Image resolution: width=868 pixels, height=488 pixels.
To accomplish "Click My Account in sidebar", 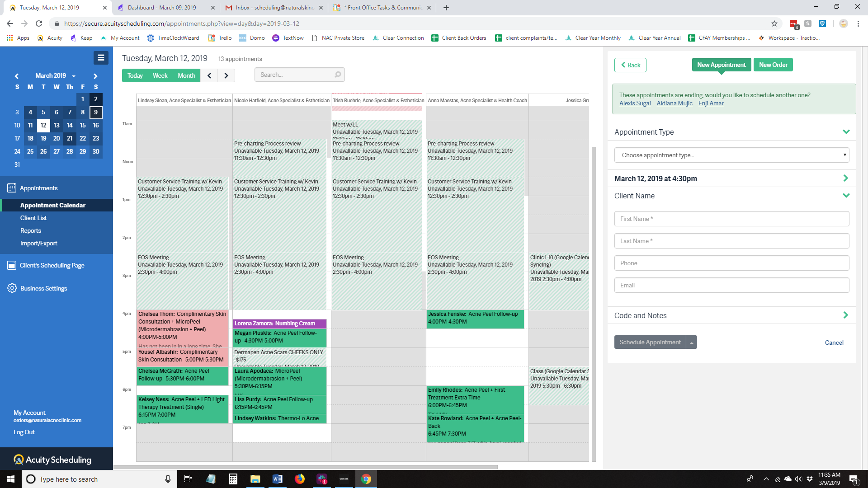I will [29, 413].
